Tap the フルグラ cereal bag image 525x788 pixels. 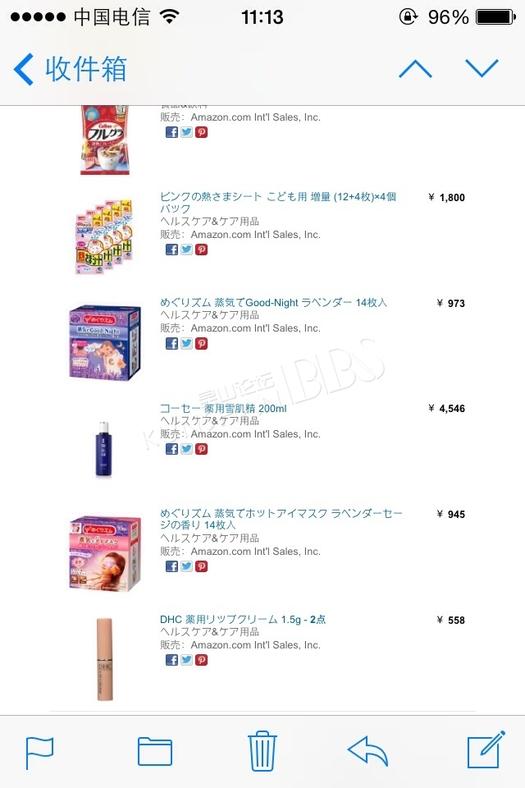105,140
